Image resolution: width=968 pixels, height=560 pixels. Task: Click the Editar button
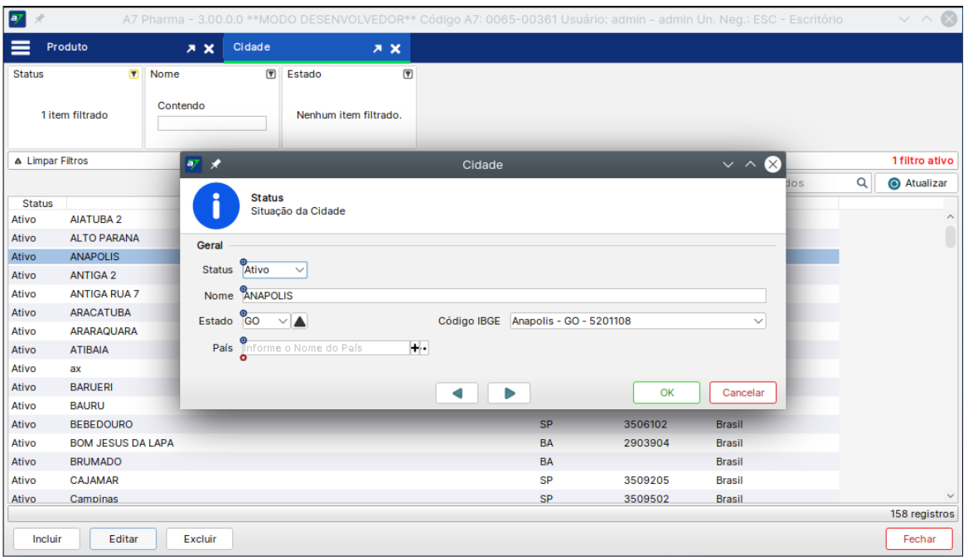[x=123, y=539]
